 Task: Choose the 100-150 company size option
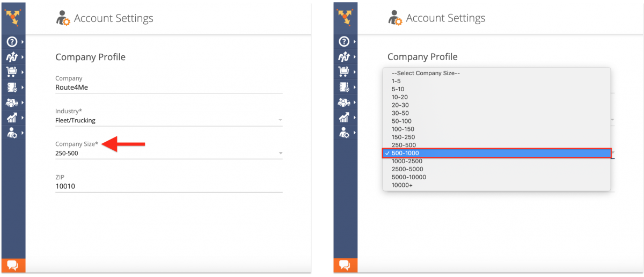coord(496,129)
